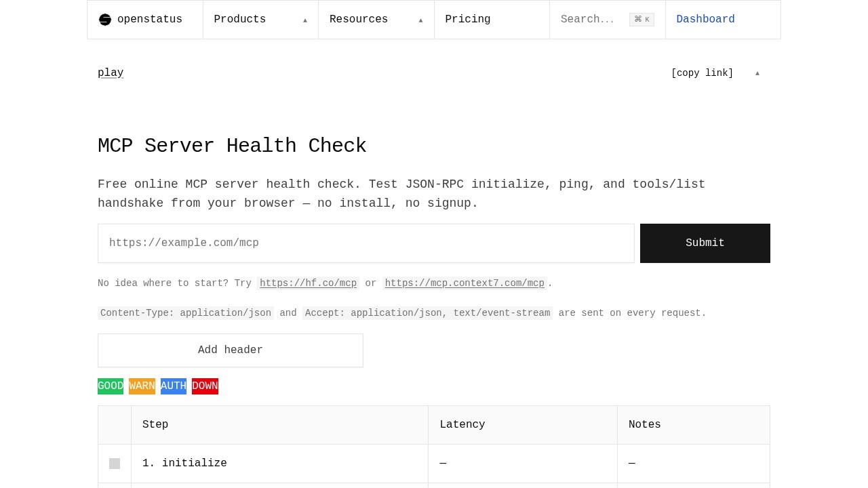Try the https://mcp.context7.com/mcp example link
Image resolution: width=868 pixels, height=488 pixels.
(x=465, y=283)
